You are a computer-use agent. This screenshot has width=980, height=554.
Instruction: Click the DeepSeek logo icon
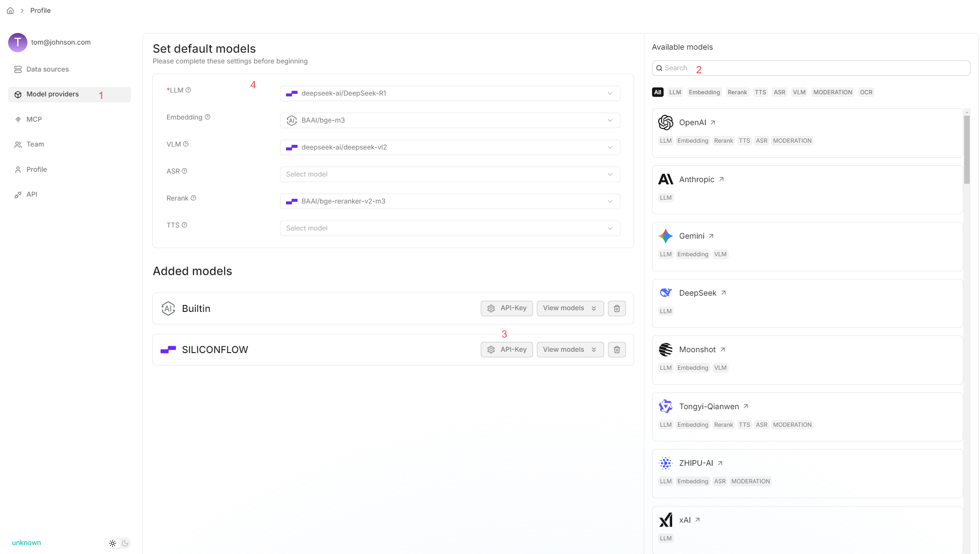point(666,293)
